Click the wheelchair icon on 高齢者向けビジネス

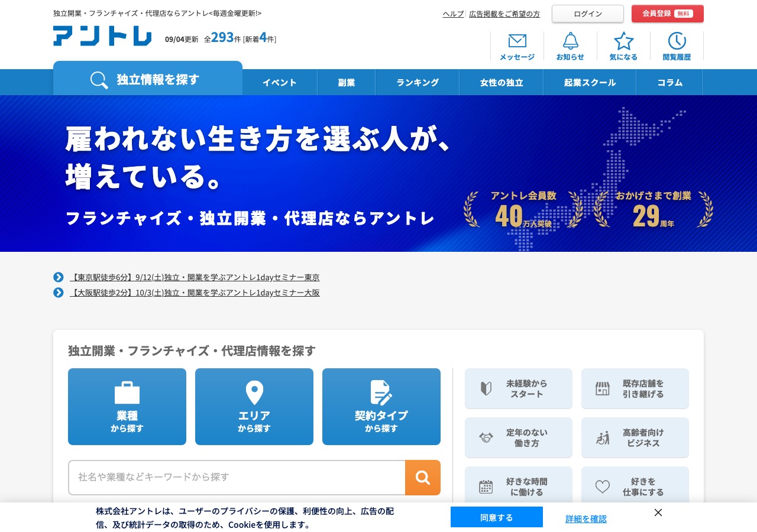click(x=602, y=438)
